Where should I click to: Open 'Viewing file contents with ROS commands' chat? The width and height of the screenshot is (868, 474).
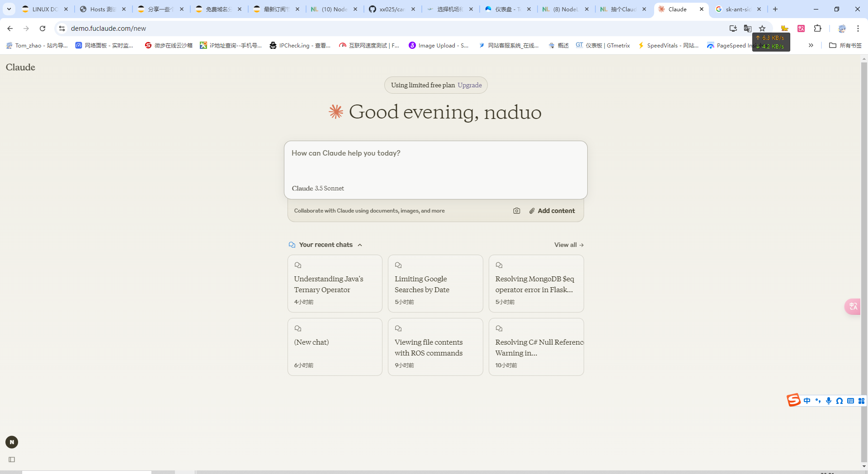point(435,347)
